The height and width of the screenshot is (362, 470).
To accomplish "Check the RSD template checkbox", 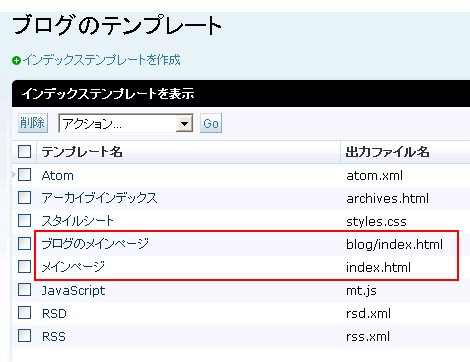I will coord(24,313).
